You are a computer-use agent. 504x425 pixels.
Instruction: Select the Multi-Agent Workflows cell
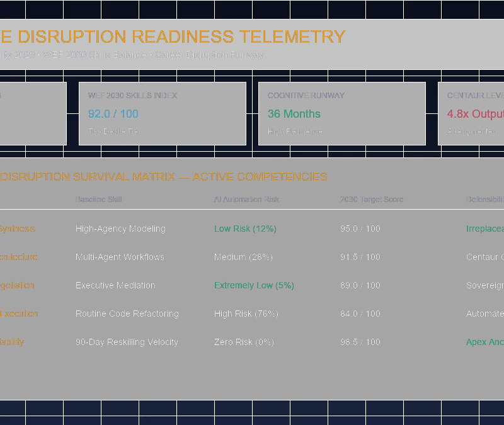tap(120, 257)
